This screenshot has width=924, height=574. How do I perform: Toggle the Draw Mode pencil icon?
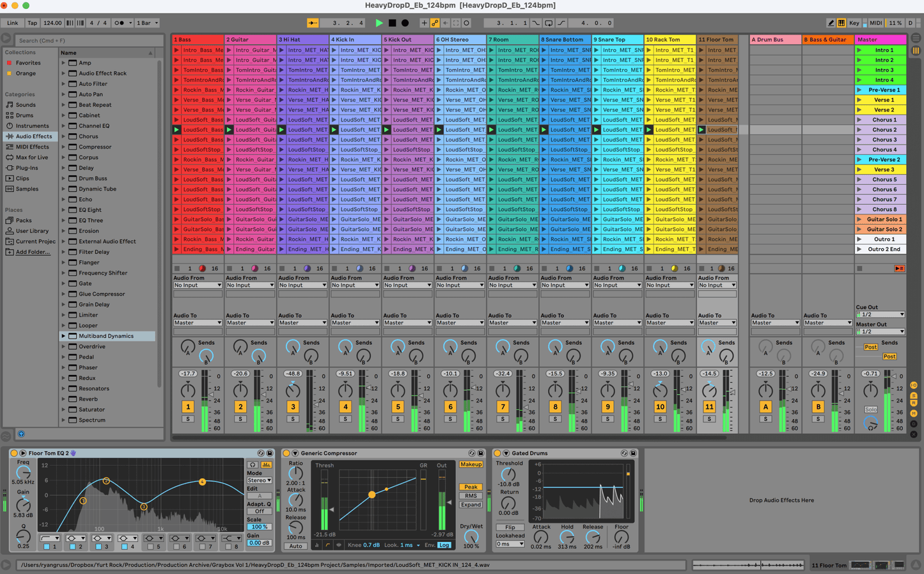tap(831, 23)
